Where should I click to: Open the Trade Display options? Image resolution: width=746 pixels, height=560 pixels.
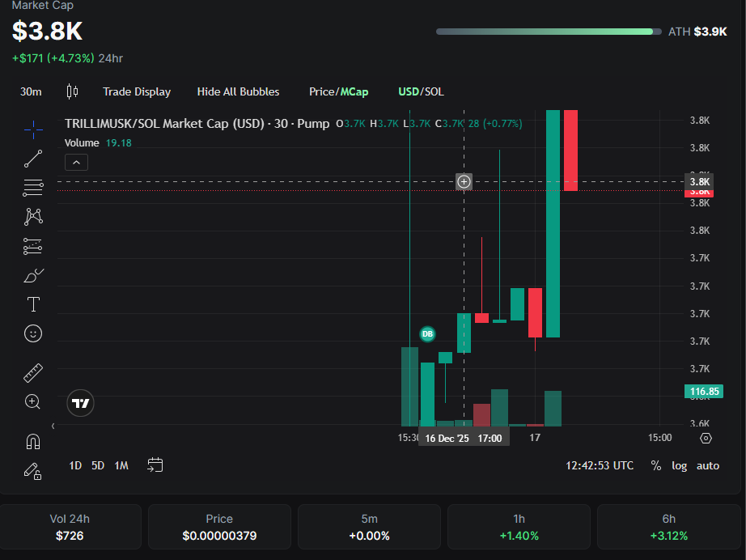pyautogui.click(x=137, y=91)
